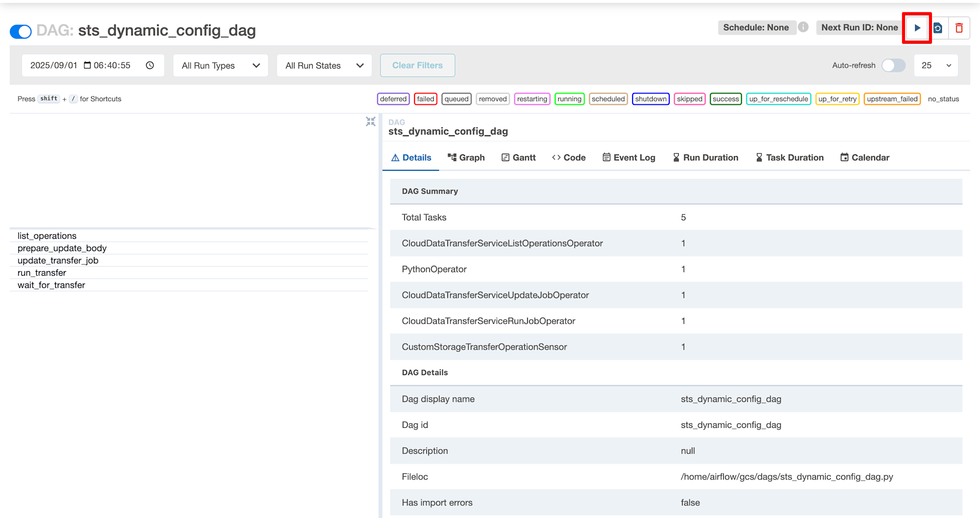Viewport: 980px width, 518px height.
Task: Select the removed status badge
Action: 493,99
